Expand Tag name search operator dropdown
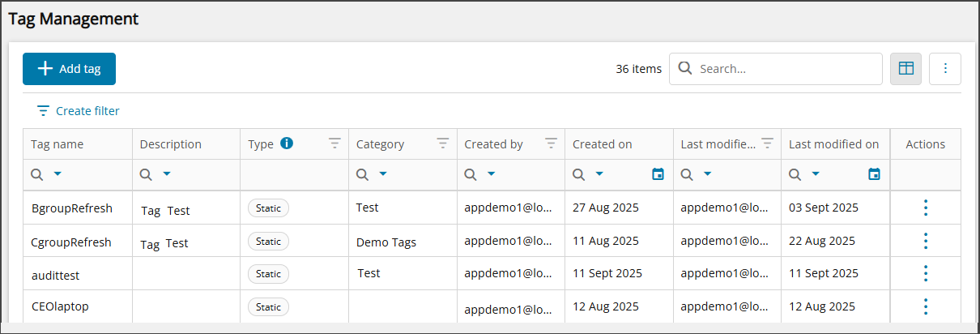This screenshot has width=980, height=334. coord(58,174)
